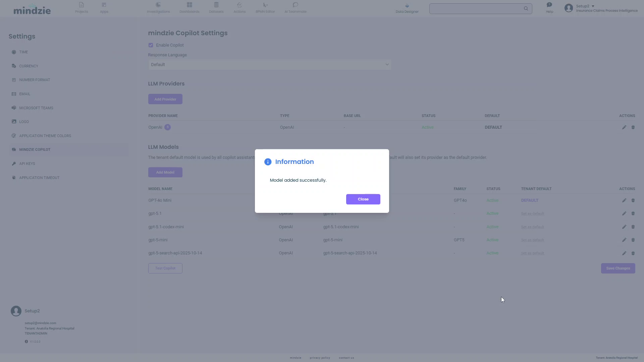Open Datasets section
The image size is (644, 362).
(x=216, y=8)
